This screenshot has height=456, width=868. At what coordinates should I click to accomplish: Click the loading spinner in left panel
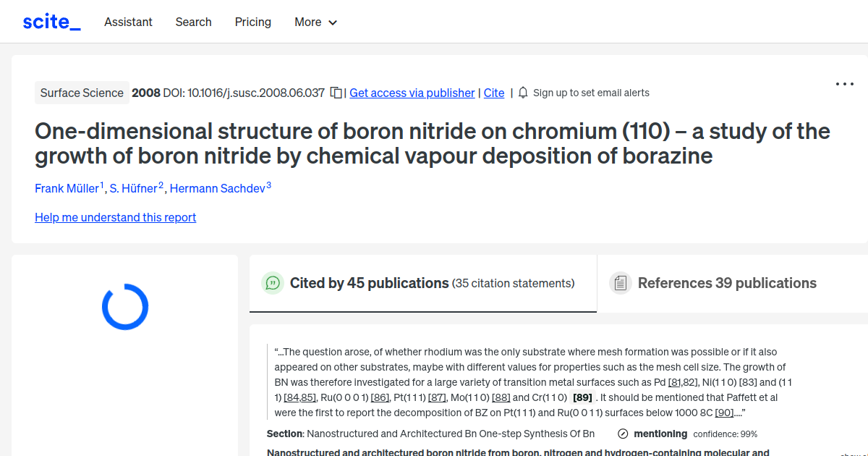124,306
